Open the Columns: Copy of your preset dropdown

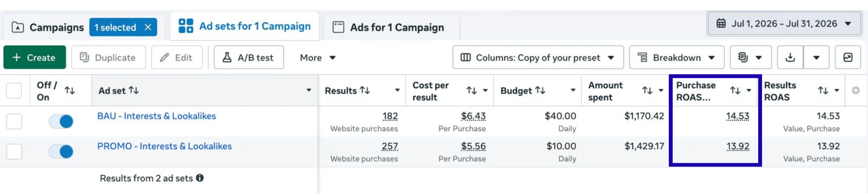[x=538, y=57]
